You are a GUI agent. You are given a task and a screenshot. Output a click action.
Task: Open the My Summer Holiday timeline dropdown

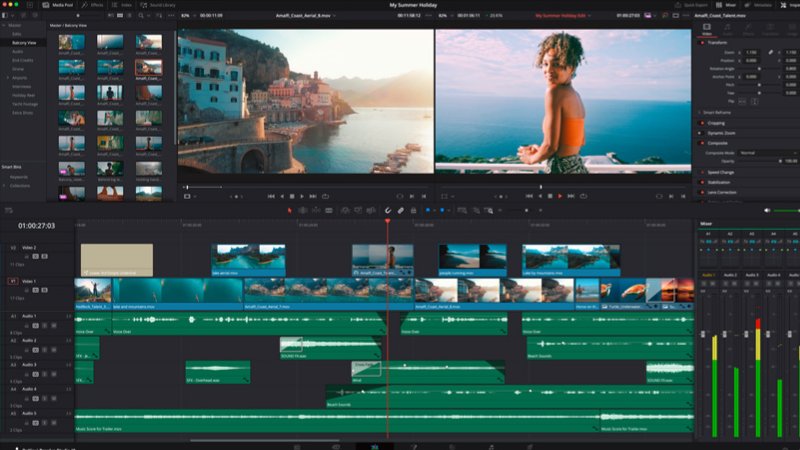563,16
